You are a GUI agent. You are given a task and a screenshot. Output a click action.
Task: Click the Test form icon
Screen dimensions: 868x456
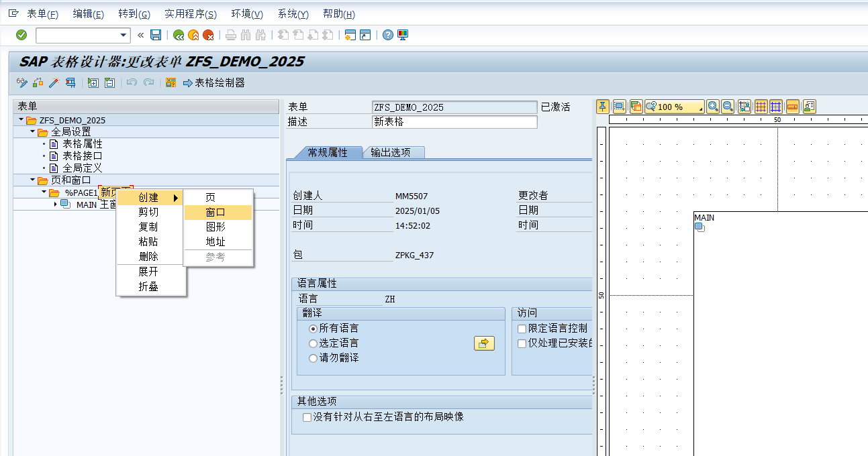tap(70, 82)
